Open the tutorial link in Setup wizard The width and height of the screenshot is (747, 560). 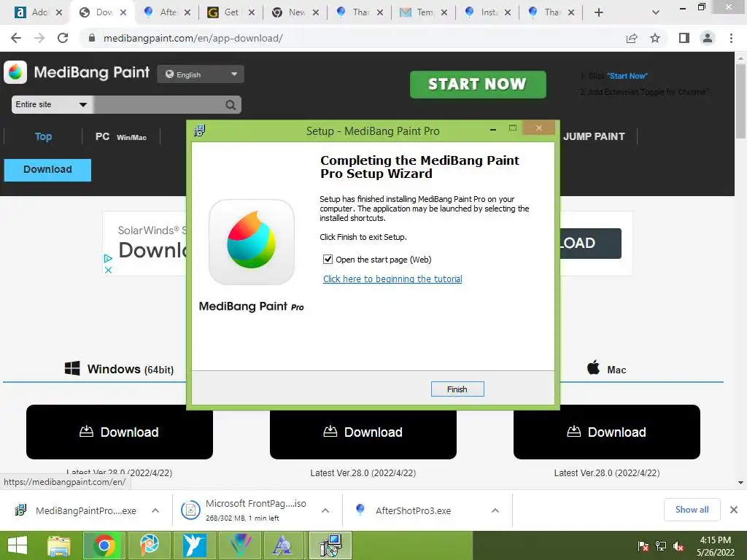[x=392, y=279]
